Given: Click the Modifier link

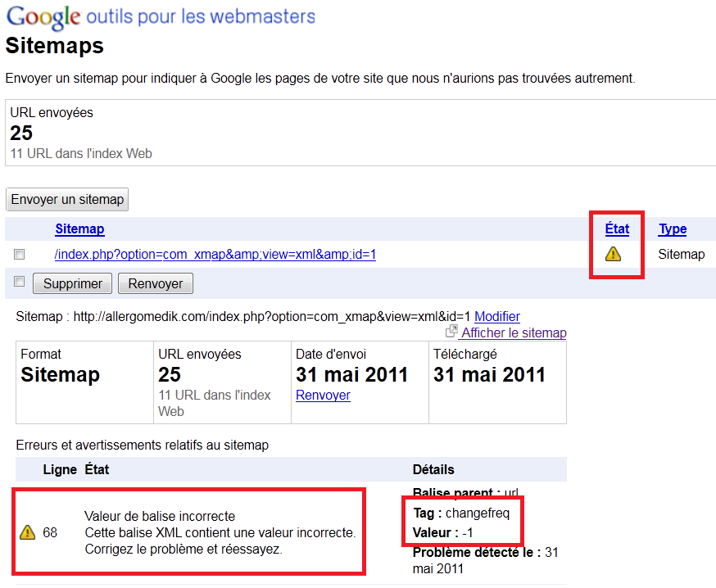Looking at the screenshot, I should (497, 316).
